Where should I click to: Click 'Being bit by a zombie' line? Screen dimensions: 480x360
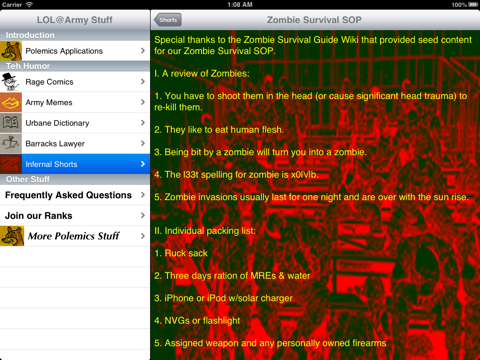(x=260, y=152)
